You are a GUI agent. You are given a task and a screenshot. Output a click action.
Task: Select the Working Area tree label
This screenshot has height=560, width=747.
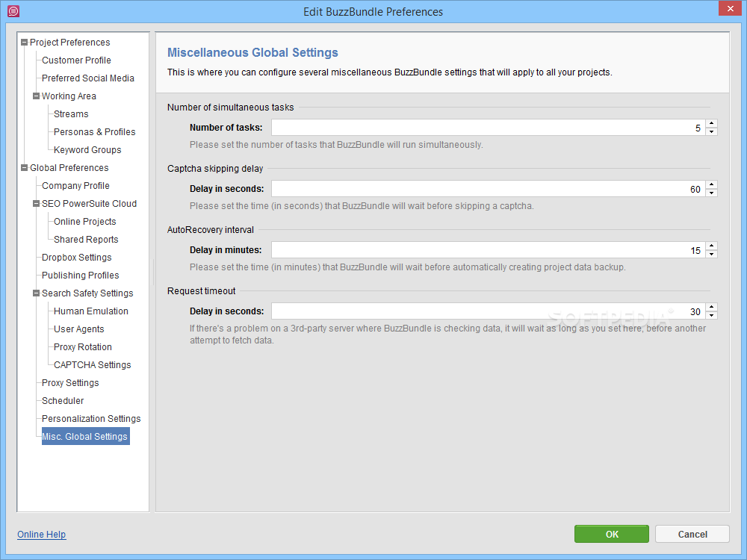[69, 96]
